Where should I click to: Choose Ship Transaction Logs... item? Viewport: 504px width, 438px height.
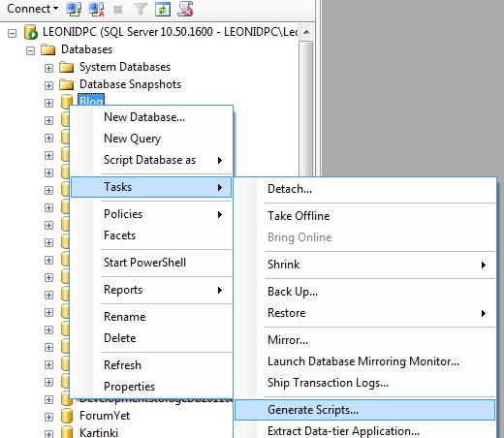[365, 383]
